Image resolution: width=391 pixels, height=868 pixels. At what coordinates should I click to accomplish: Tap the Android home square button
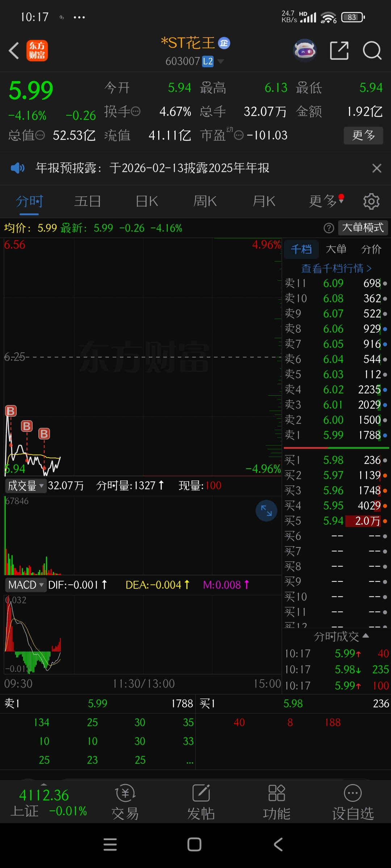point(194,844)
